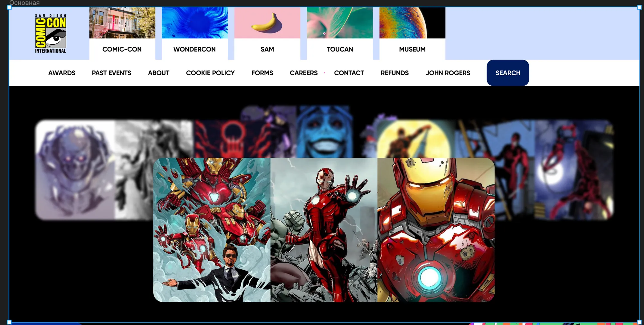The height and width of the screenshot is (325, 644).
Task: Open the SAM nav card
Action: tap(267, 33)
